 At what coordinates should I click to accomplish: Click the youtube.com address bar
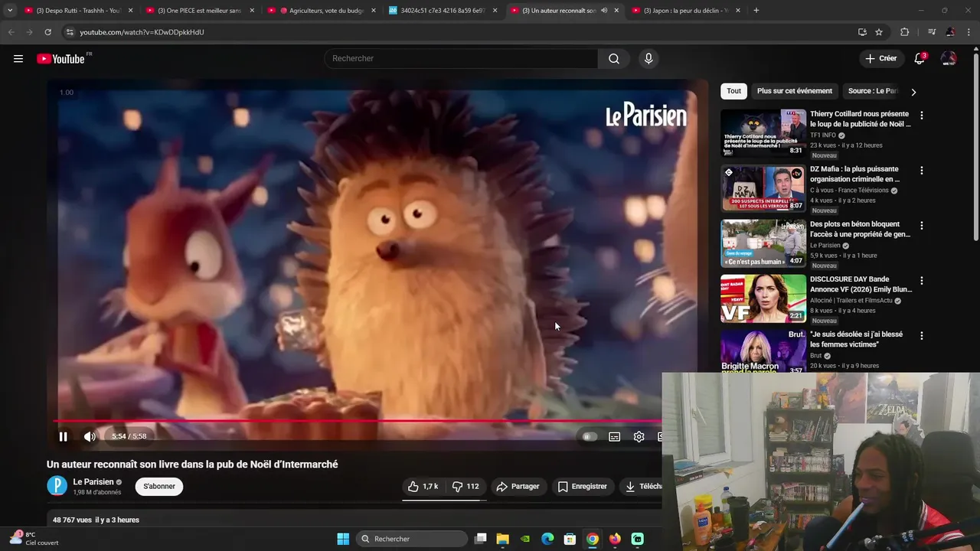coord(459,32)
